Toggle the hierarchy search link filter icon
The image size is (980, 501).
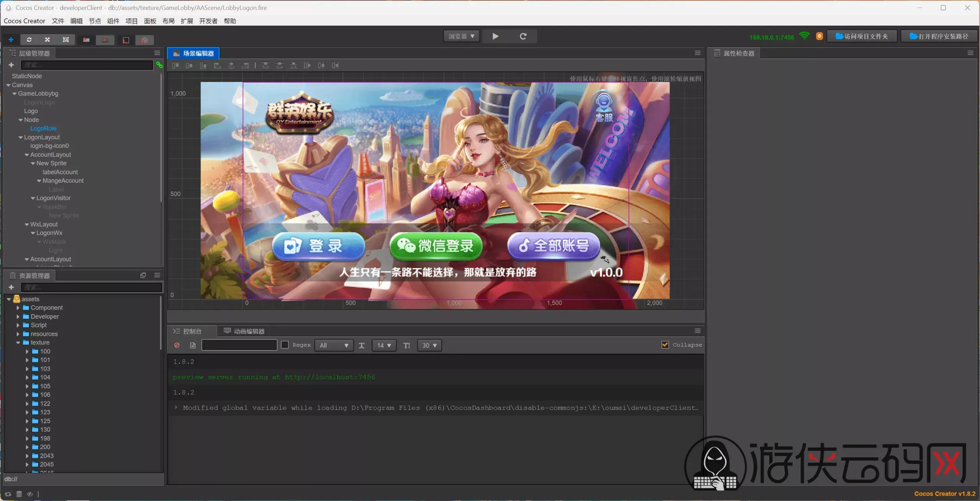pos(159,65)
